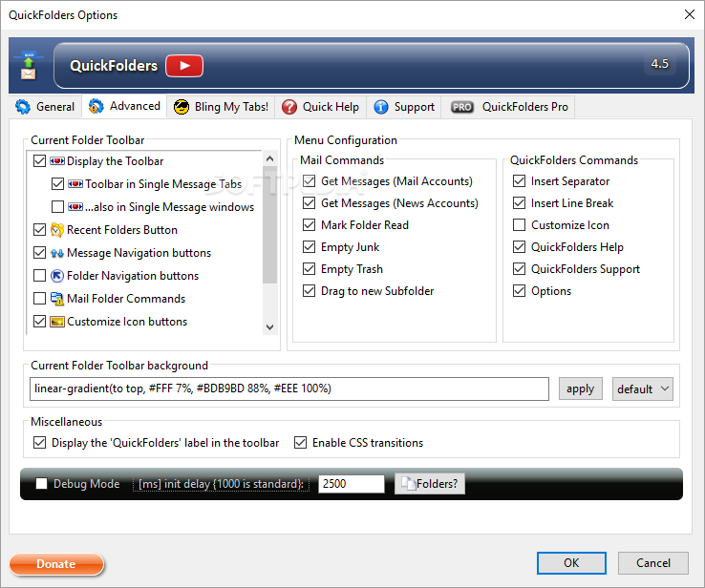Click the toolbar list scroll-down arrow
This screenshot has height=588, width=705.
pos(269,327)
